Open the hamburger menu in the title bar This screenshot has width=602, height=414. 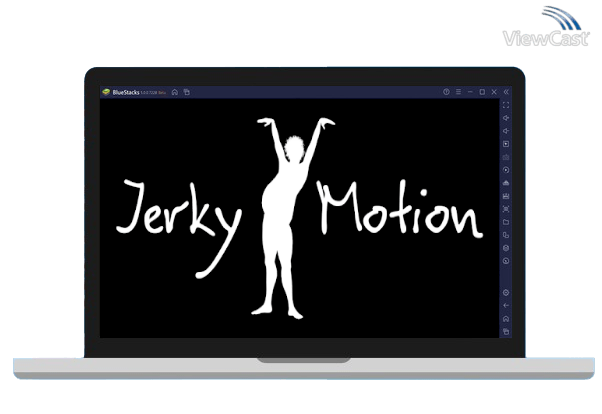tap(458, 92)
